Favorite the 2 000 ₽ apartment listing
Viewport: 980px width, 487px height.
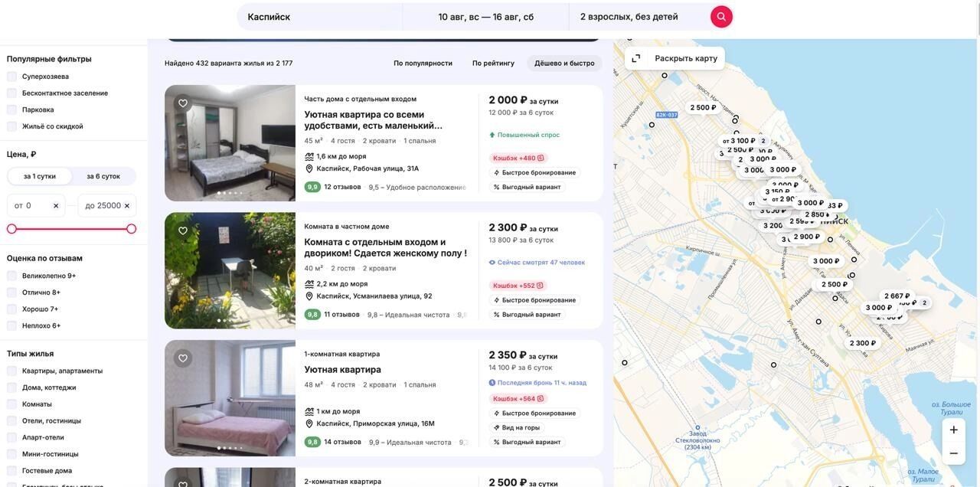click(x=183, y=103)
